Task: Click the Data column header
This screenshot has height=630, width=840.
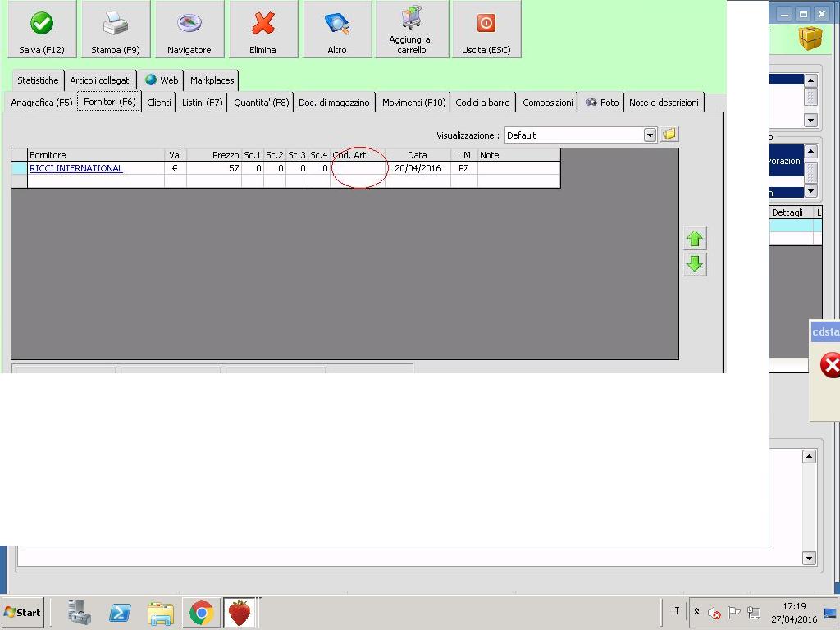Action: 418,155
